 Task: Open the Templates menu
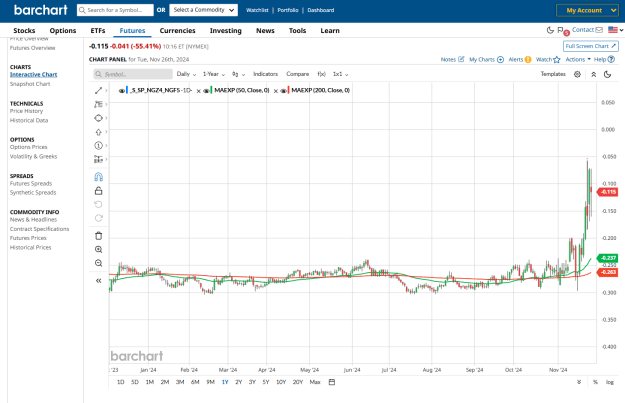point(553,74)
